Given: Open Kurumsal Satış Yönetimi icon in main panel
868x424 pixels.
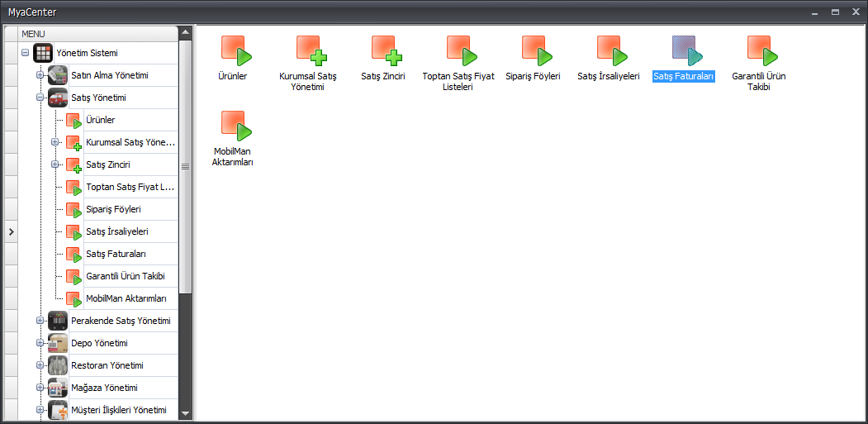Looking at the screenshot, I should coord(311,51).
